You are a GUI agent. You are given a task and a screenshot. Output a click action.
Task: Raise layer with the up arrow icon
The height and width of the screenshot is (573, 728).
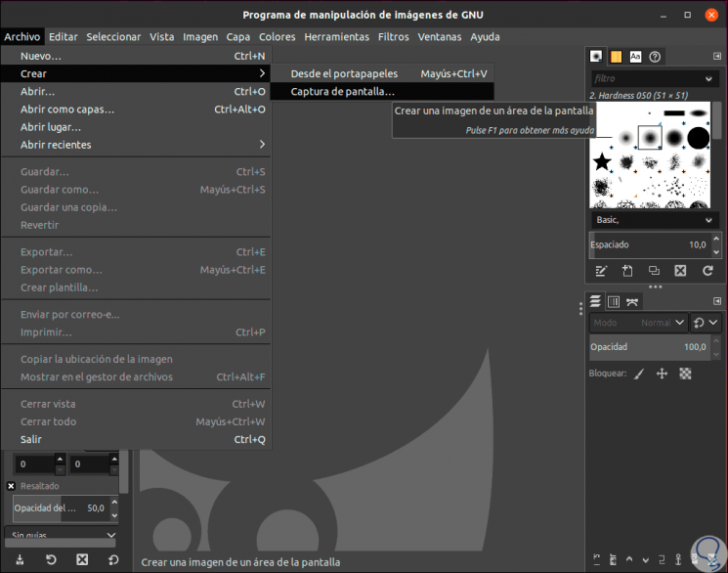(629, 559)
